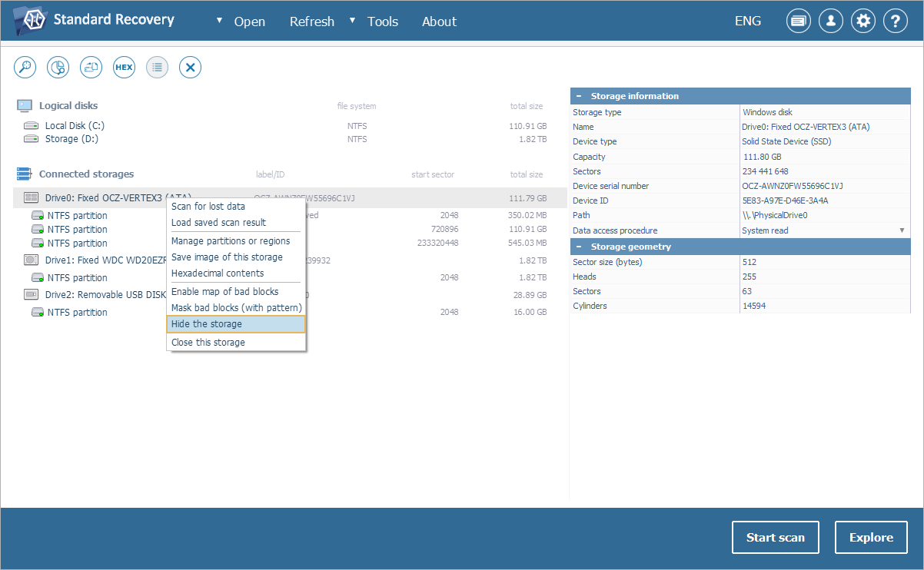
Task: Click the magnifier scan storage icon
Action: tap(25, 68)
